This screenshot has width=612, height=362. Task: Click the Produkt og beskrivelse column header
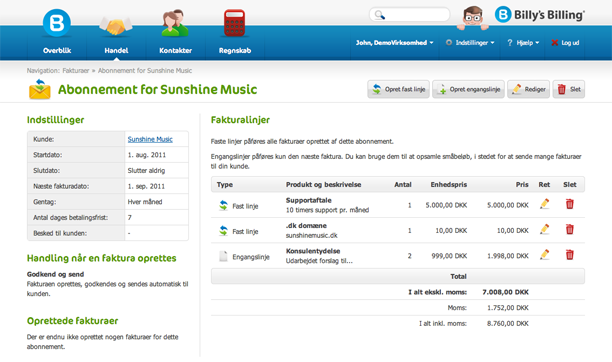point(324,184)
